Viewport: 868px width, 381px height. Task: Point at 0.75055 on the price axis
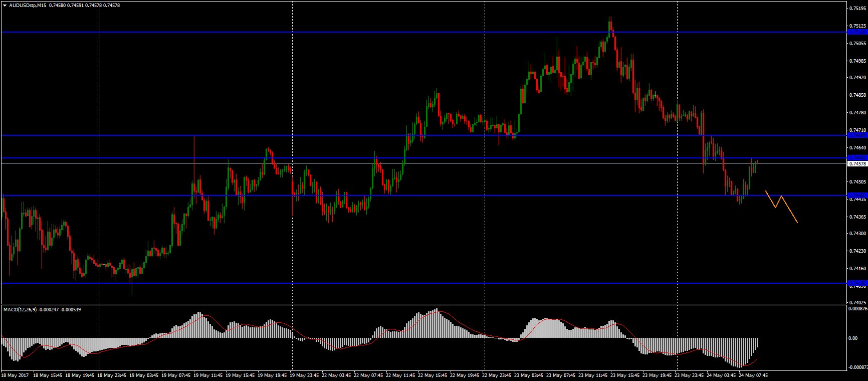click(858, 44)
